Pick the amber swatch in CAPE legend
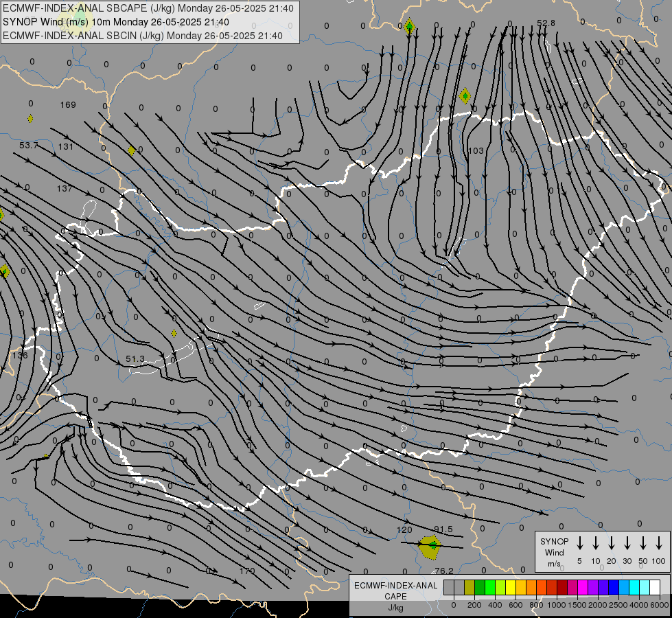This screenshot has height=618, width=672. 521,587
